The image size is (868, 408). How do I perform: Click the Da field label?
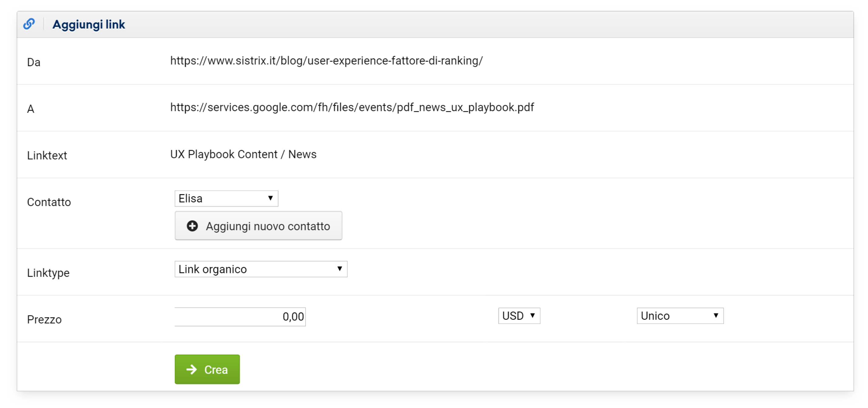click(x=34, y=62)
